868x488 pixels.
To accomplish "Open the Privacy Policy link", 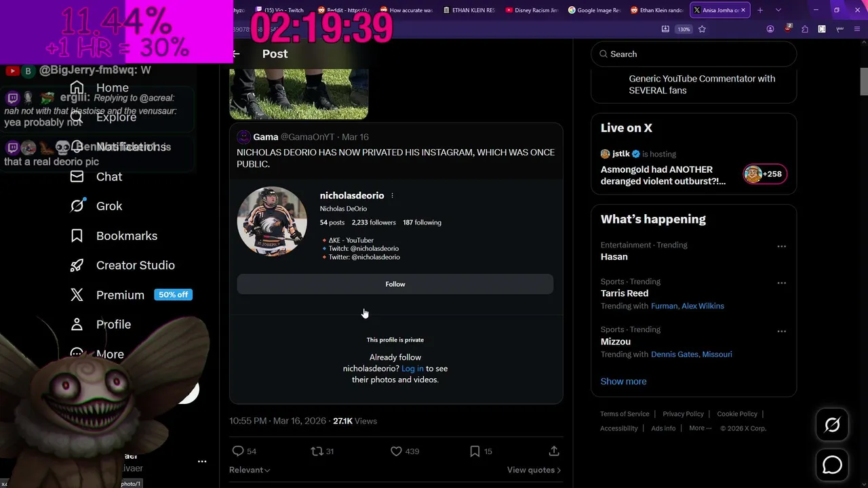I will click(x=683, y=414).
